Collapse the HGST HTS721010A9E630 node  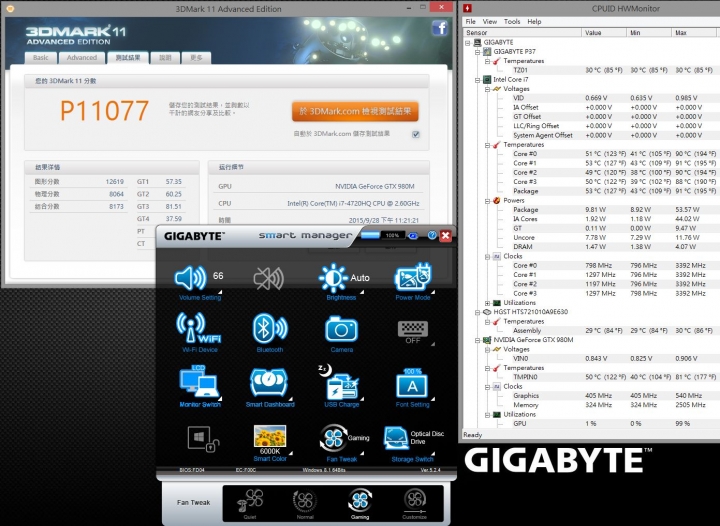478,312
